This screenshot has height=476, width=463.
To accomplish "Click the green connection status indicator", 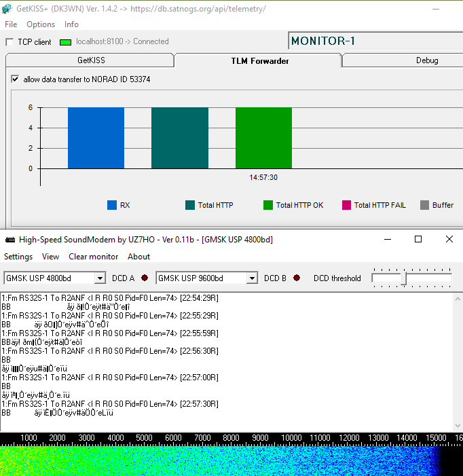I will tap(65, 42).
